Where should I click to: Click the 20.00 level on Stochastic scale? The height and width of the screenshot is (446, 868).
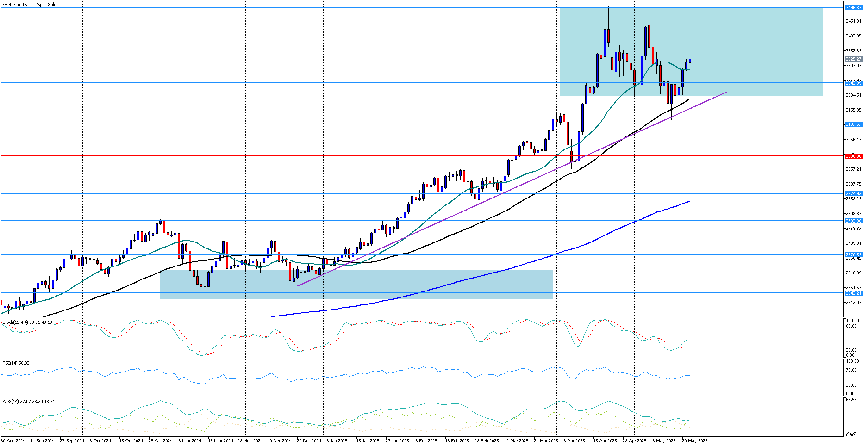coord(851,350)
